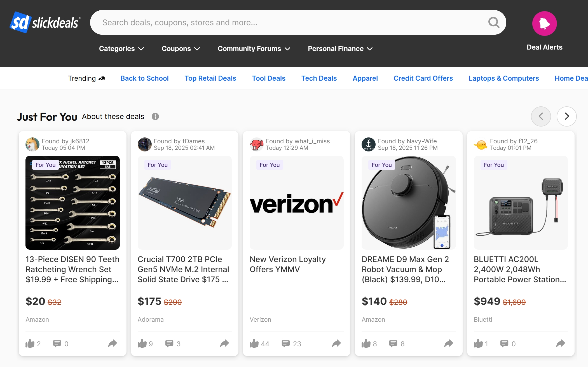Click the Slickdeals logo
588x367 pixels.
pyautogui.click(x=45, y=22)
